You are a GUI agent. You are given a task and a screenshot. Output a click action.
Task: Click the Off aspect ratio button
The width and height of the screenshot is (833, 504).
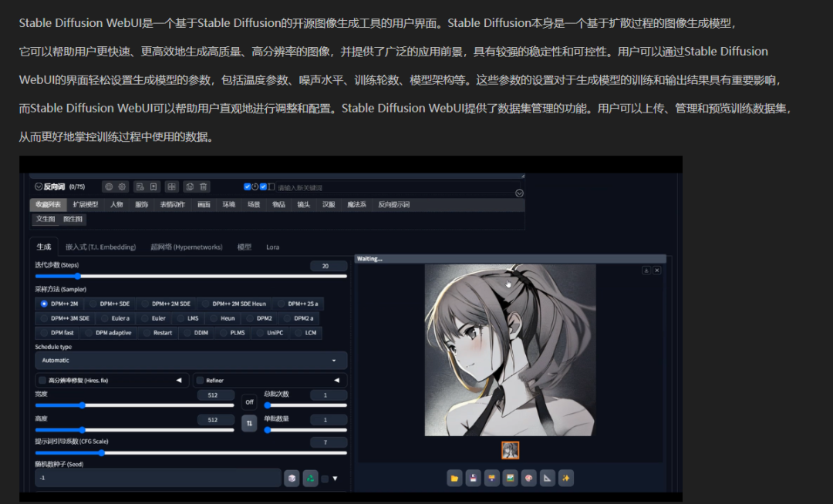click(x=249, y=402)
